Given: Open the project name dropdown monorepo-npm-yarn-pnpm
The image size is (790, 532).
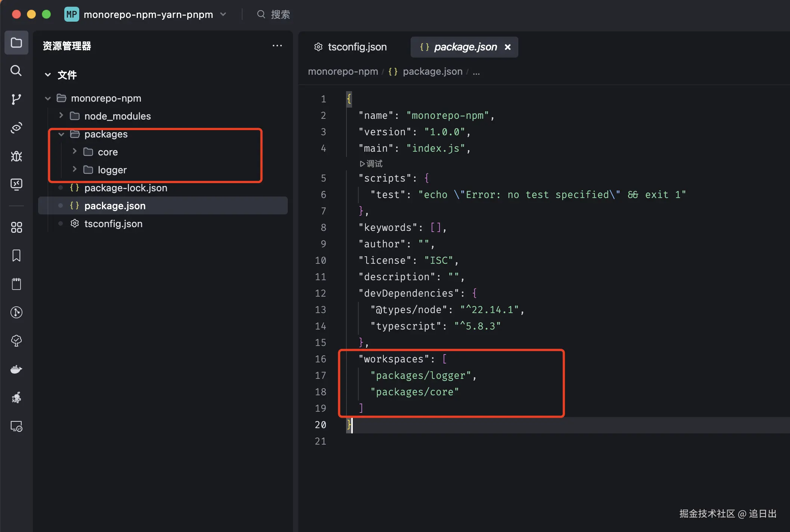Looking at the screenshot, I should [x=148, y=15].
